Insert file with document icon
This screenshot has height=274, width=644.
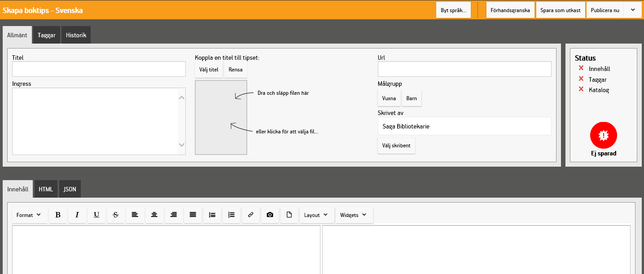[x=289, y=215]
